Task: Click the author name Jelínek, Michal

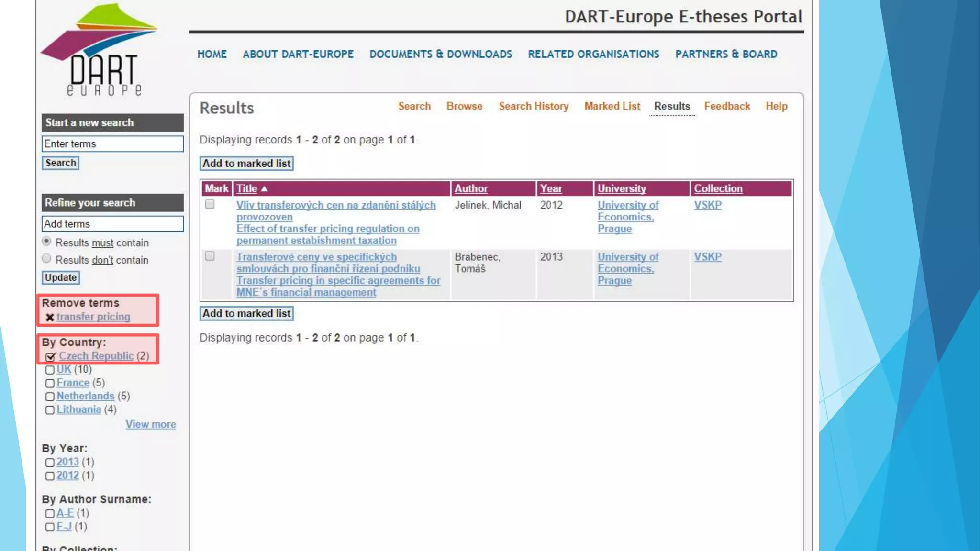Action: pyautogui.click(x=488, y=205)
